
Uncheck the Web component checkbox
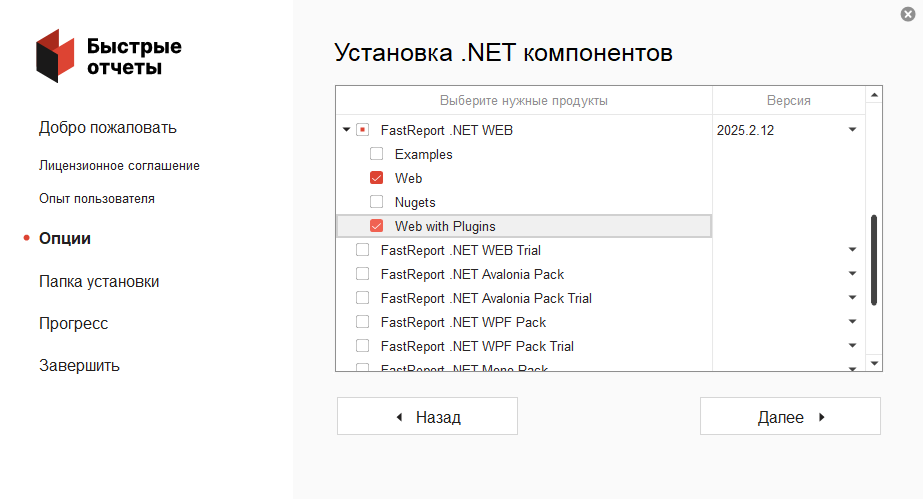pos(377,178)
